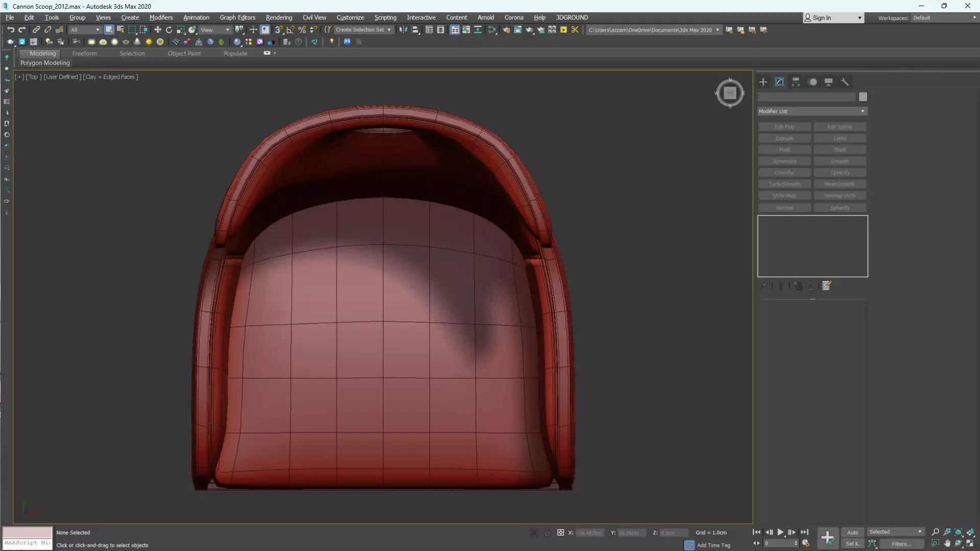980x551 pixels.
Task: Expand the Modifier List dropdown
Action: click(812, 111)
